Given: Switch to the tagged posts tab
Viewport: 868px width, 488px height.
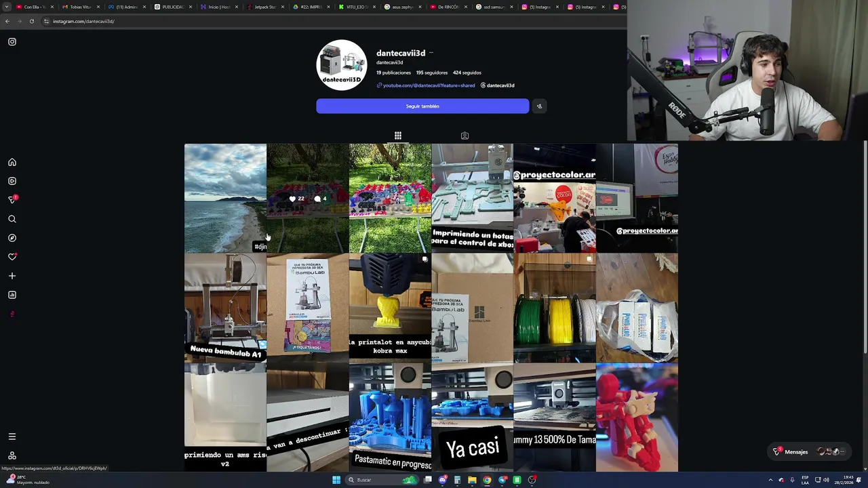Looking at the screenshot, I should point(465,136).
